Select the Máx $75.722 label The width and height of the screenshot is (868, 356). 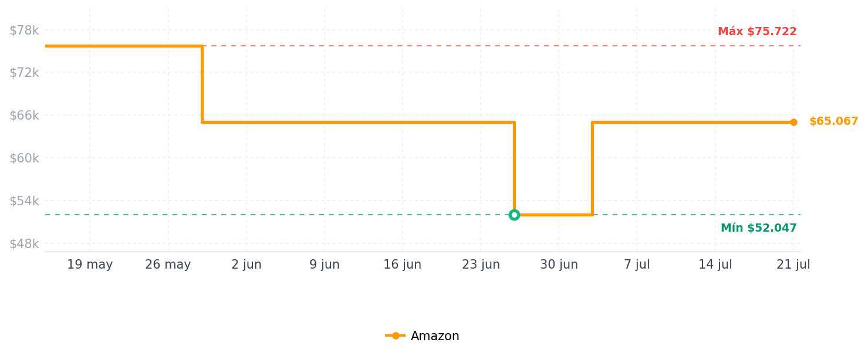tap(757, 32)
